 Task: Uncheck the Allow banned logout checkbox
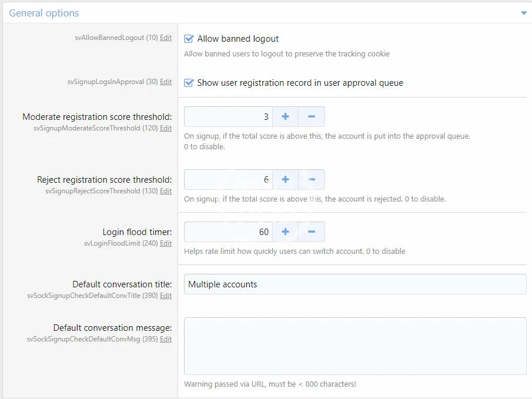189,39
